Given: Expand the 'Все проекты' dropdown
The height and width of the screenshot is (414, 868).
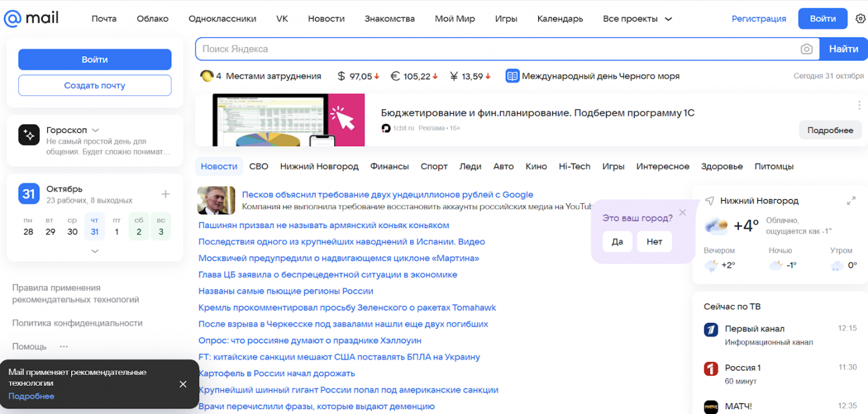Looking at the screenshot, I should tap(637, 19).
